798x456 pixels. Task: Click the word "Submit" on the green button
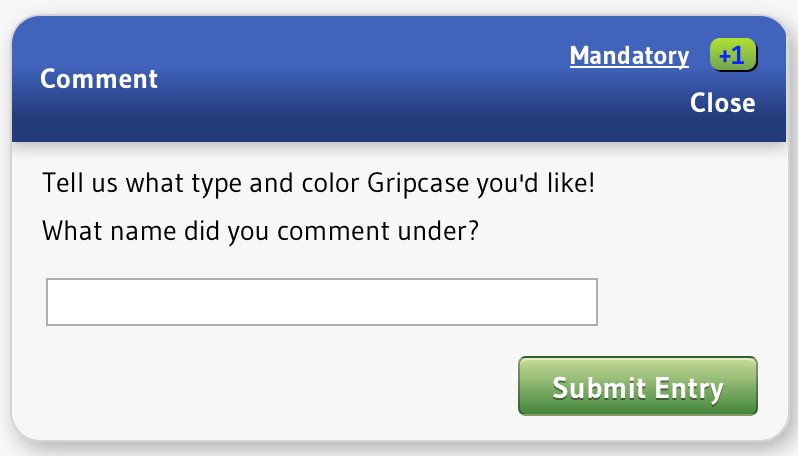(x=594, y=387)
